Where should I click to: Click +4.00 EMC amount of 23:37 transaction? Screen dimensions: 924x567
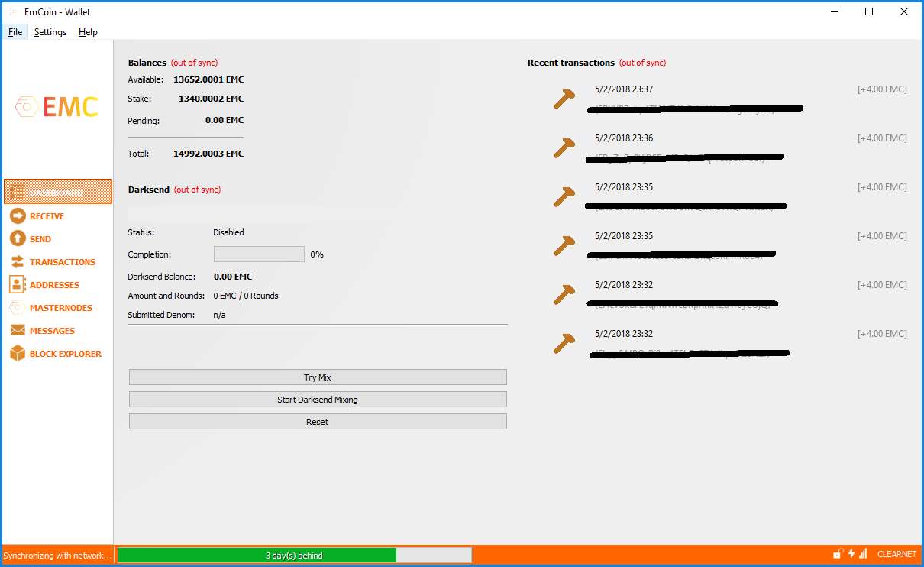pyautogui.click(x=882, y=89)
